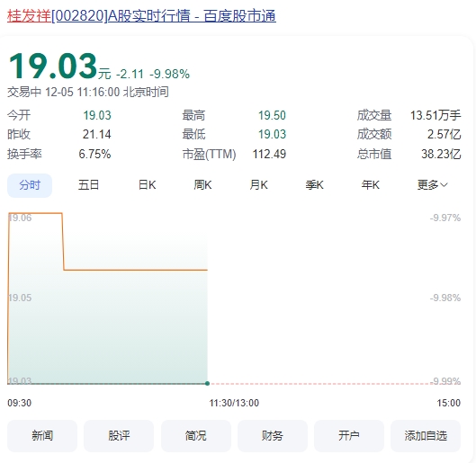Screen dimensions: 476x463
Task: Click the orange average price line in the chart
Action: coord(135,270)
